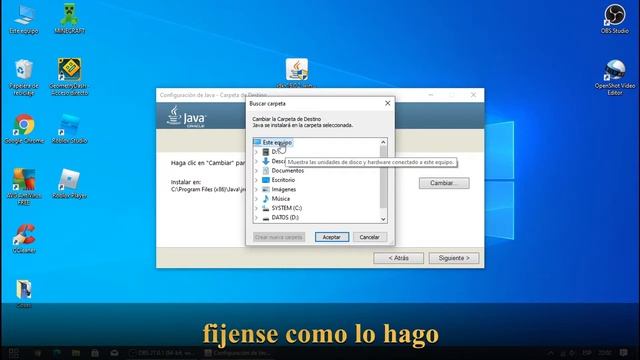
Task: Launch the Roblox Player desktop shortcut
Action: (69, 184)
